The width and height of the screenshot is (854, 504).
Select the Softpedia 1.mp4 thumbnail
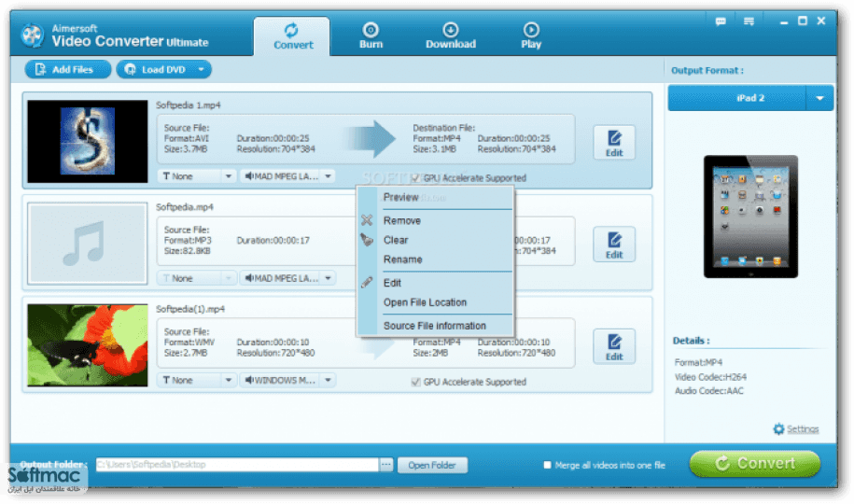pyautogui.click(x=87, y=141)
